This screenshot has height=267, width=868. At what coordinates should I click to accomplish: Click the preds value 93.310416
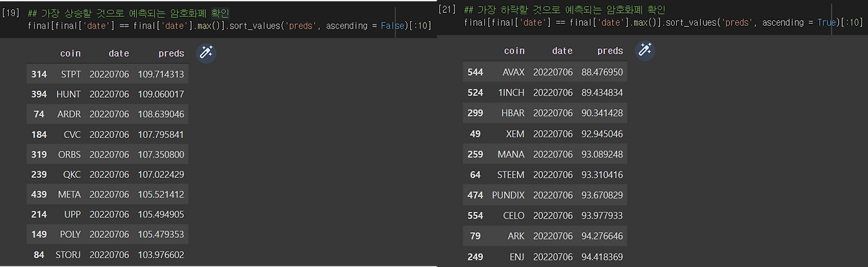point(602,175)
